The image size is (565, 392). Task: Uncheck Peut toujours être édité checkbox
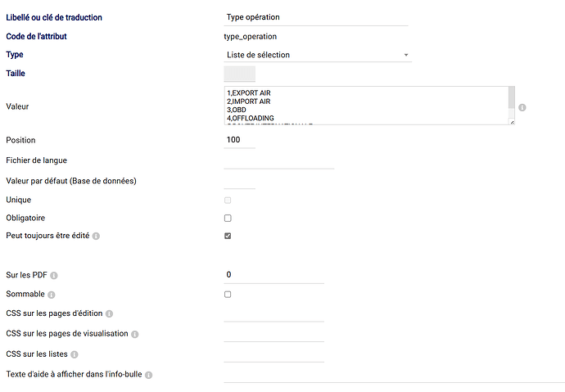click(228, 236)
